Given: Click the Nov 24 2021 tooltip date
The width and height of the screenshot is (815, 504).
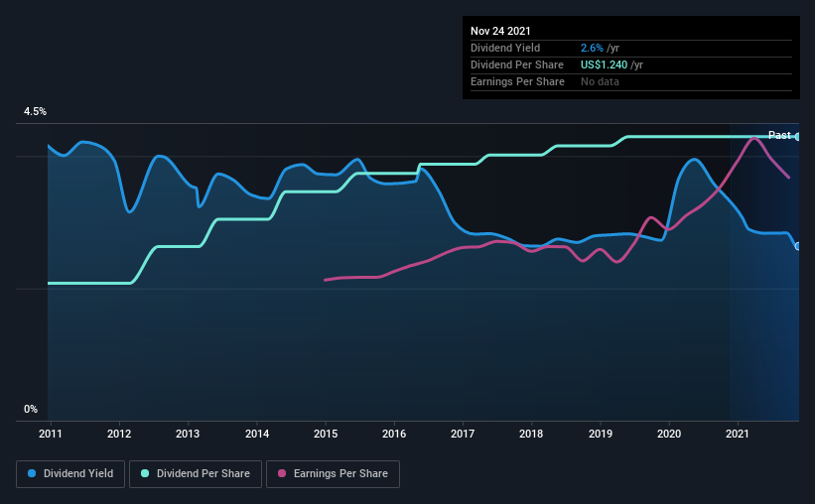Looking at the screenshot, I should point(500,31).
